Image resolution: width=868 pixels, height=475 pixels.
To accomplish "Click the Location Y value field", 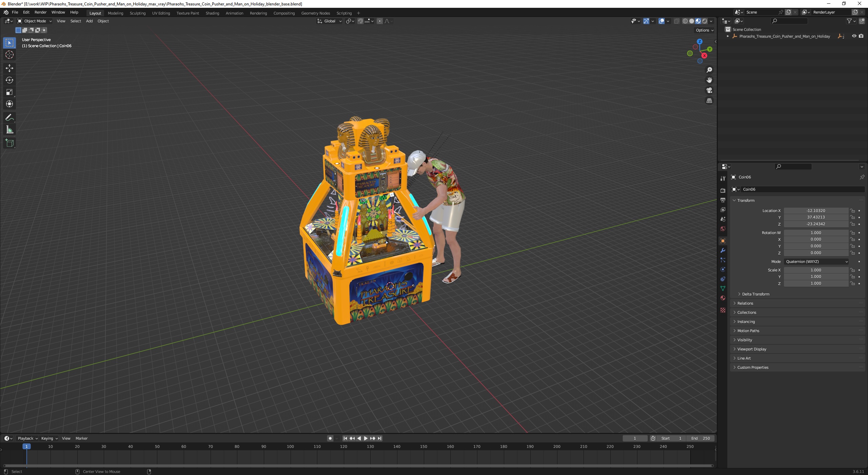I will click(816, 217).
